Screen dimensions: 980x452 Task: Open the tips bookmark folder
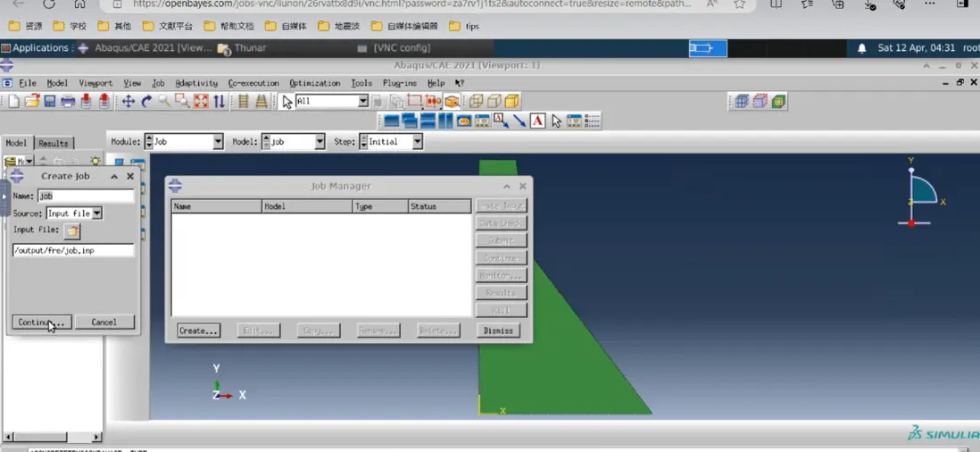(x=465, y=26)
